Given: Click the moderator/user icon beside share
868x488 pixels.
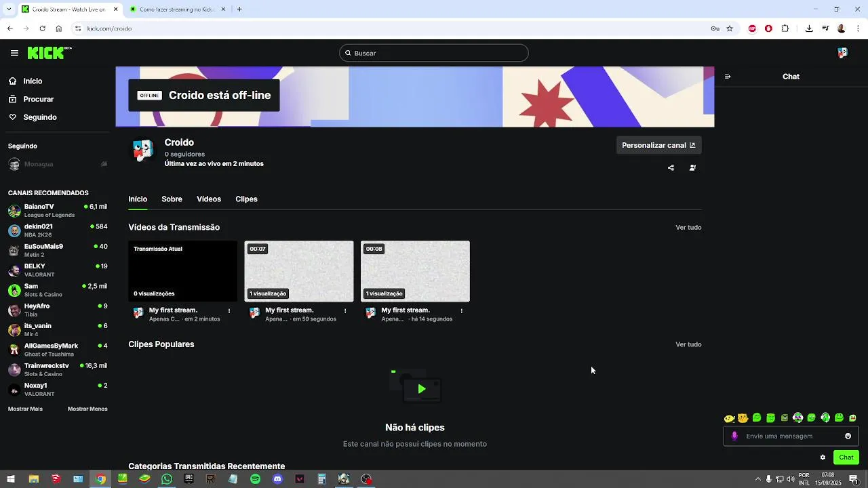Looking at the screenshot, I should click(692, 167).
